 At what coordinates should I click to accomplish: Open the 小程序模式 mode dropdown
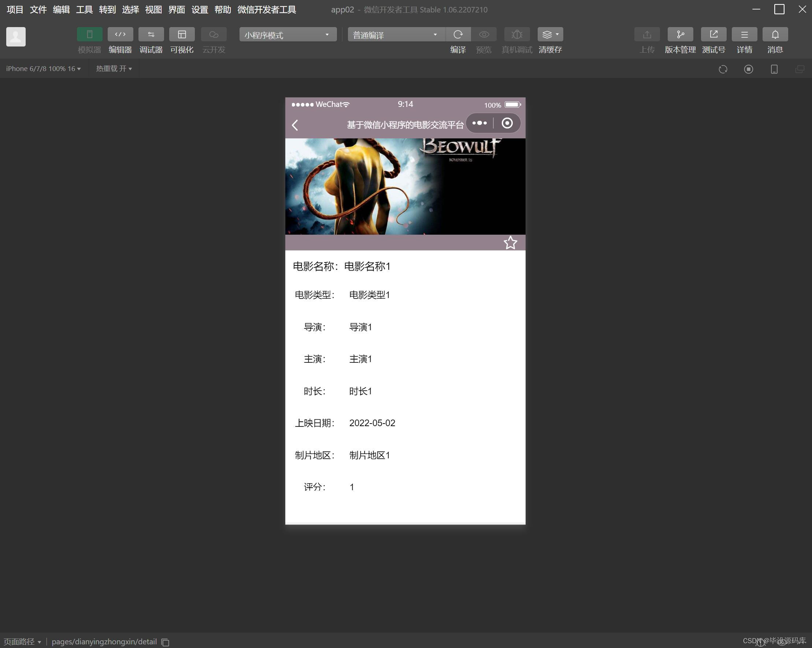point(288,35)
